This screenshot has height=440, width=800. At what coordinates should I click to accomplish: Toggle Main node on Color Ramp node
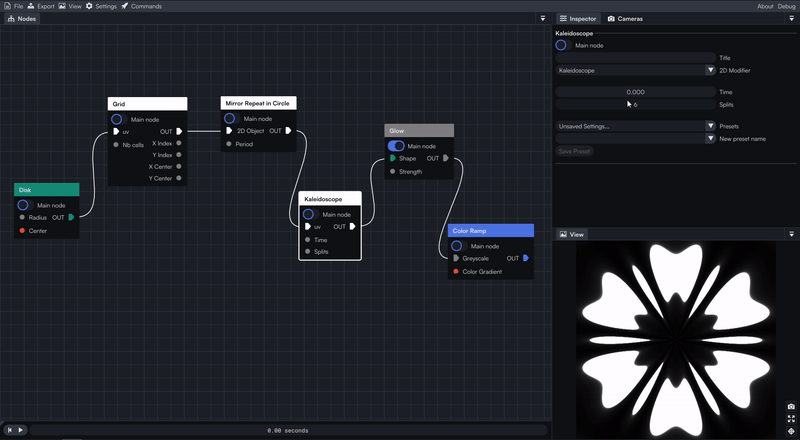pyautogui.click(x=459, y=246)
